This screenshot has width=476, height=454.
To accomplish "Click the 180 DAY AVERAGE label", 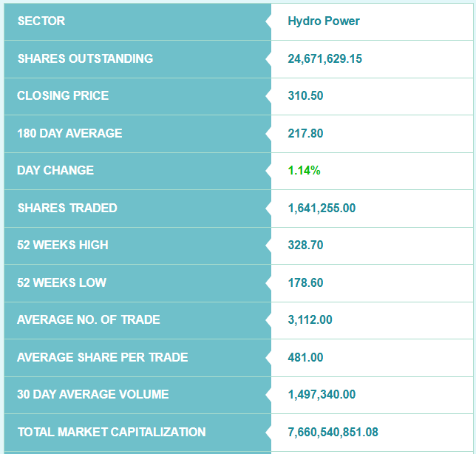I will coord(69,133).
